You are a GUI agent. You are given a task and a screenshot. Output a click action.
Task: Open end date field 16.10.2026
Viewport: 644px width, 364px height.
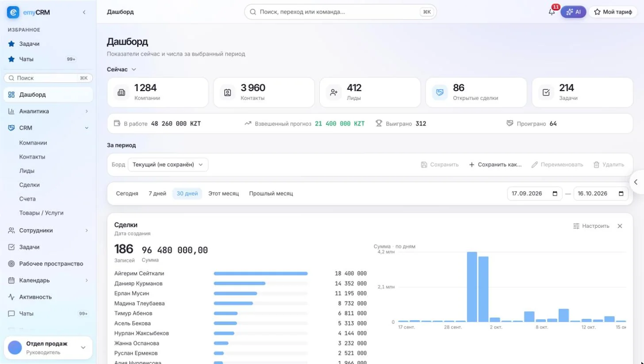point(601,194)
